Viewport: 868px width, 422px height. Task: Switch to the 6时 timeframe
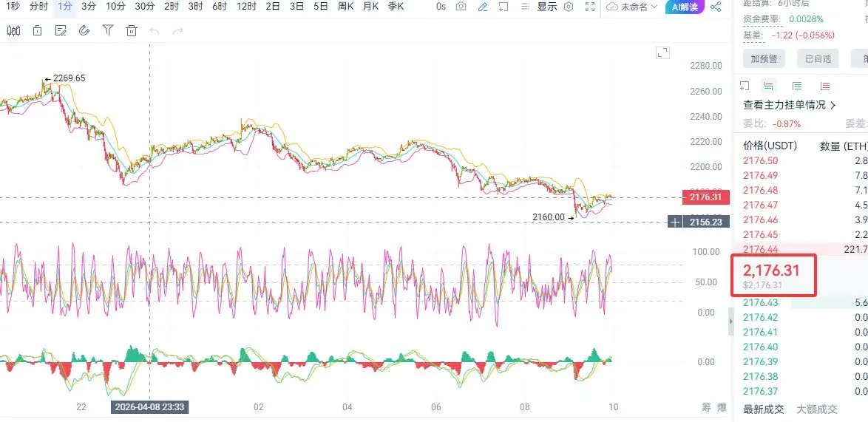[220, 7]
